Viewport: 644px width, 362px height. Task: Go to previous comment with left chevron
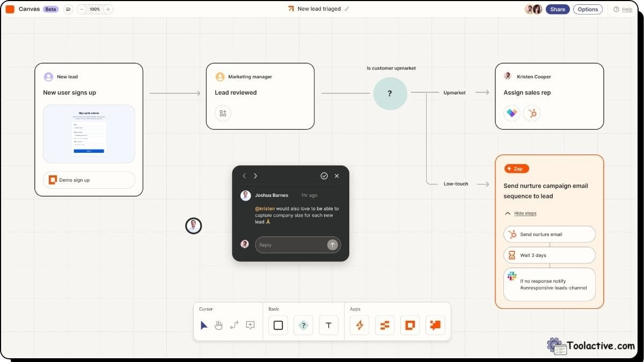tap(244, 175)
